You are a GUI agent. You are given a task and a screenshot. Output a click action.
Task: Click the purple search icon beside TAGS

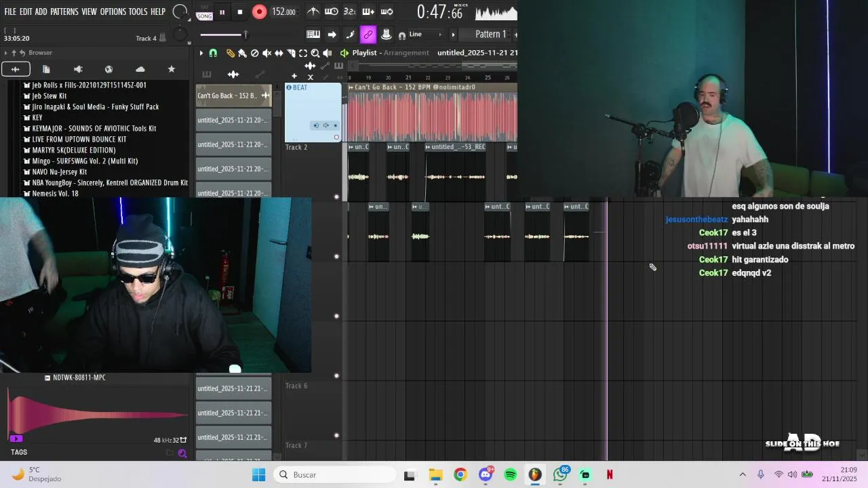[x=182, y=453]
